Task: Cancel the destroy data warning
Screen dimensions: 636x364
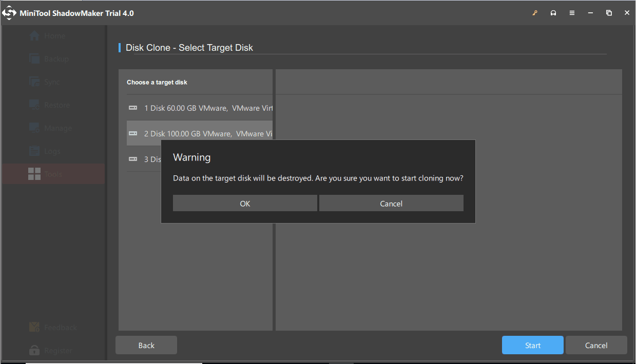Action: click(391, 203)
